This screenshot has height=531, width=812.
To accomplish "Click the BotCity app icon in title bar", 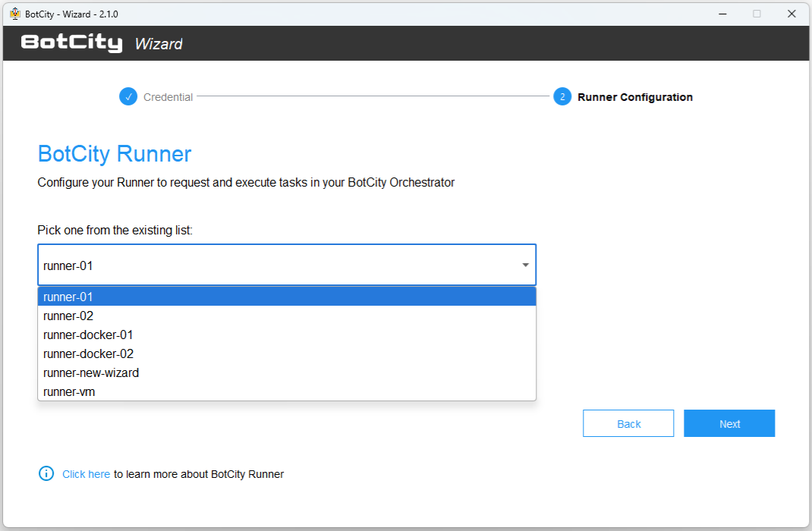I will point(15,14).
